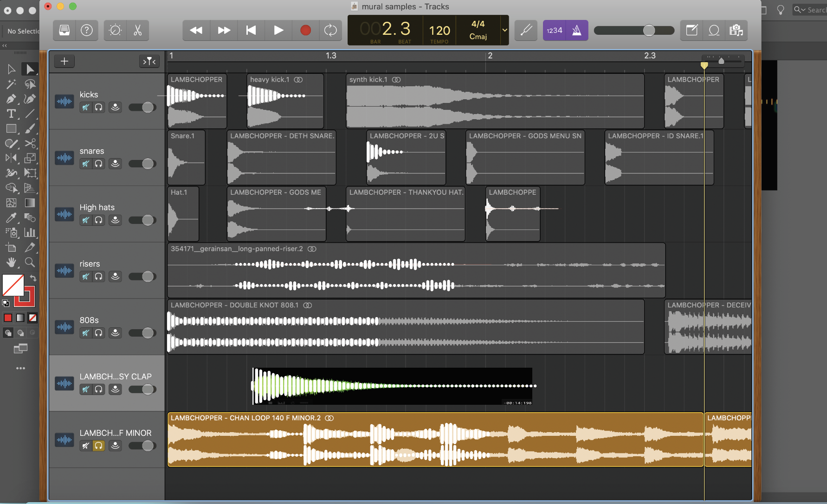Adjust the horizontal zoom slider
This screenshot has width=827, height=504.
[x=724, y=61]
